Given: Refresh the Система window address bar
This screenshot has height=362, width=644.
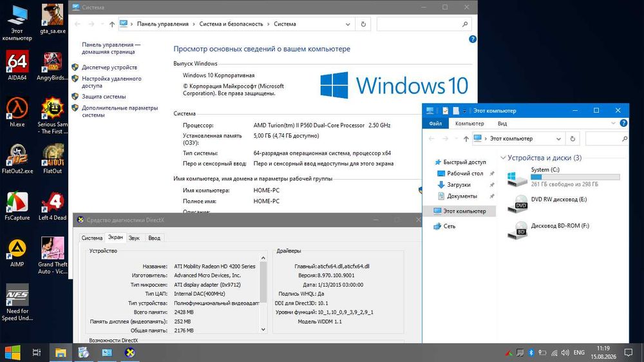Looking at the screenshot, I should click(363, 24).
